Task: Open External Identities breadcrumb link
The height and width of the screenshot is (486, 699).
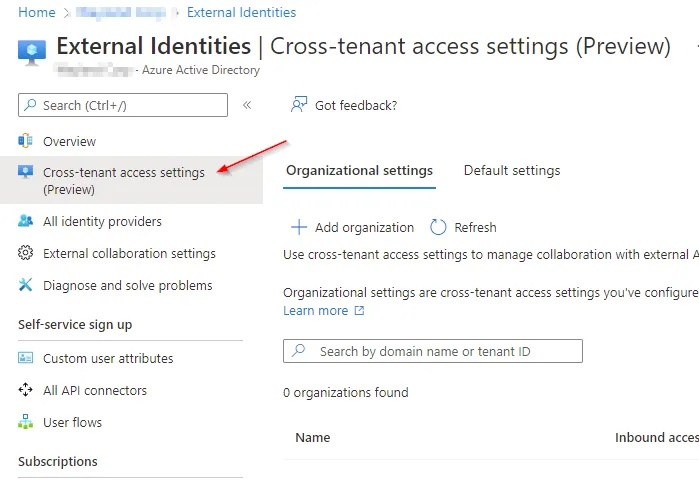Action: [x=241, y=12]
